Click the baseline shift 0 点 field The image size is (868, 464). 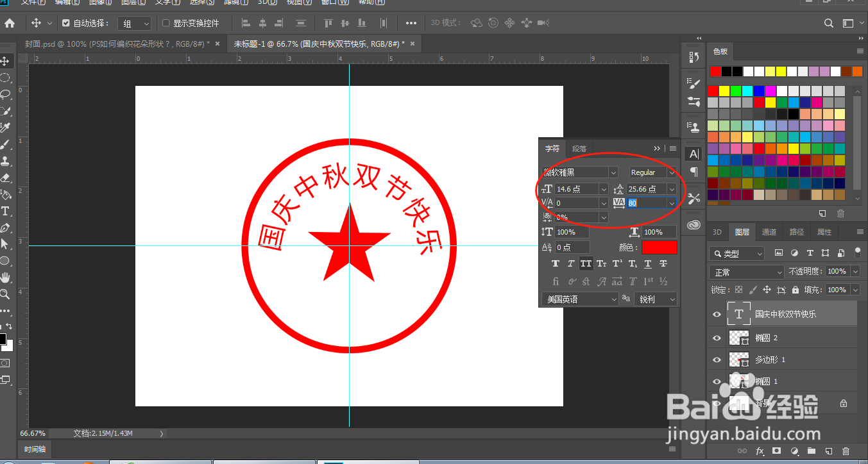pyautogui.click(x=572, y=247)
